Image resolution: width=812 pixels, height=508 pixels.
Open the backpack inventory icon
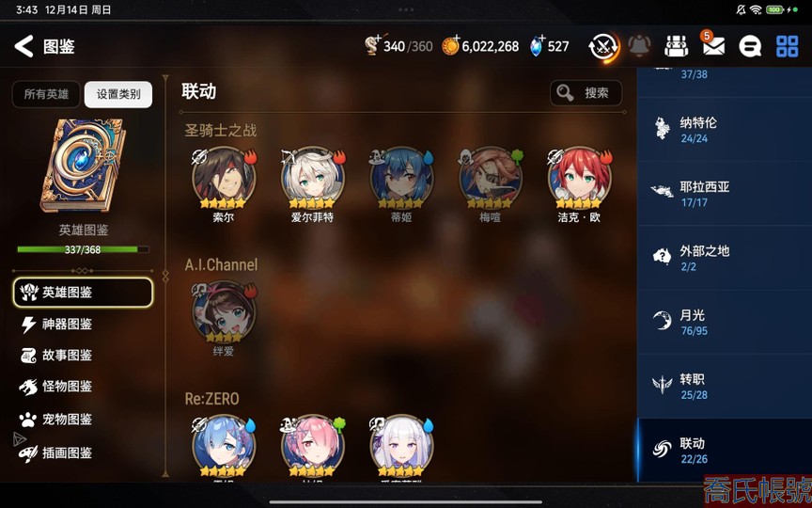[x=676, y=47]
